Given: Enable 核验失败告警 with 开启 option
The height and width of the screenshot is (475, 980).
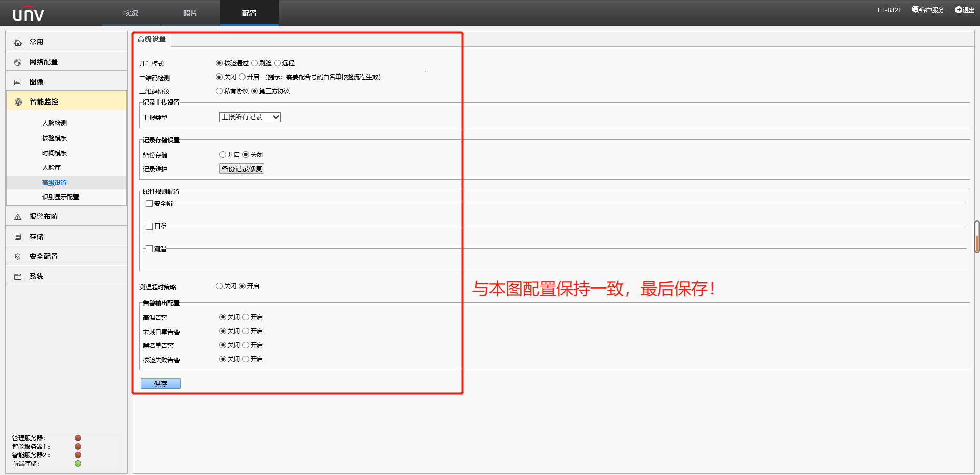Looking at the screenshot, I should (x=246, y=359).
